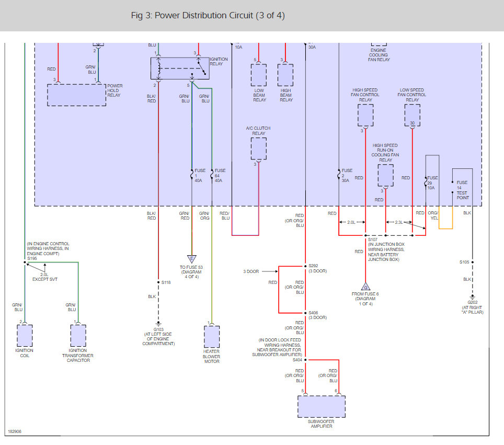Click the GRN/RED wire label
Viewport: 504px width, 445px height.
tap(184, 215)
